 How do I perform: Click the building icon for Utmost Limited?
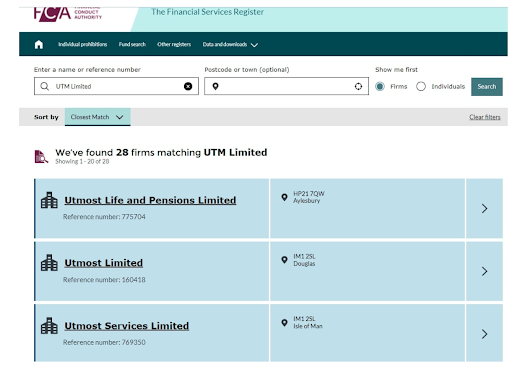point(49,263)
